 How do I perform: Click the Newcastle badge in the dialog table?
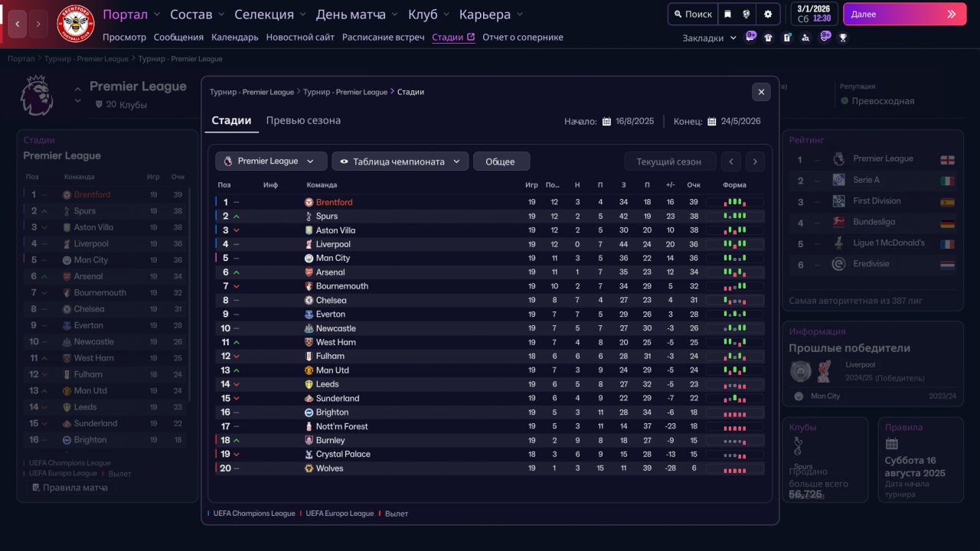coord(309,328)
